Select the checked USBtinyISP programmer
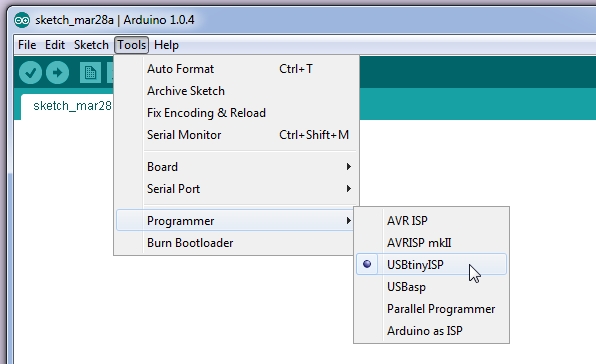 431,264
